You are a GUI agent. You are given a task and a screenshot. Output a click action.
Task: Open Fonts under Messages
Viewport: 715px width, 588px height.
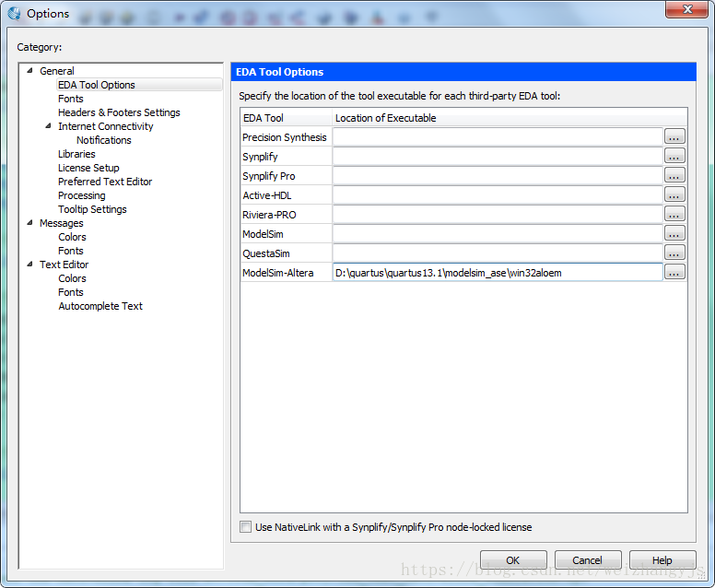(x=71, y=251)
